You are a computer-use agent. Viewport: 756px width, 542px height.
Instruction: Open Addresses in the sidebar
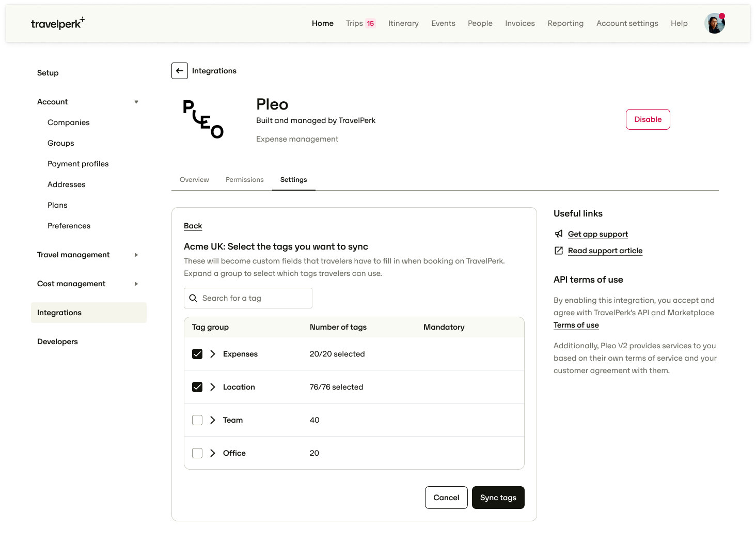[x=67, y=184]
